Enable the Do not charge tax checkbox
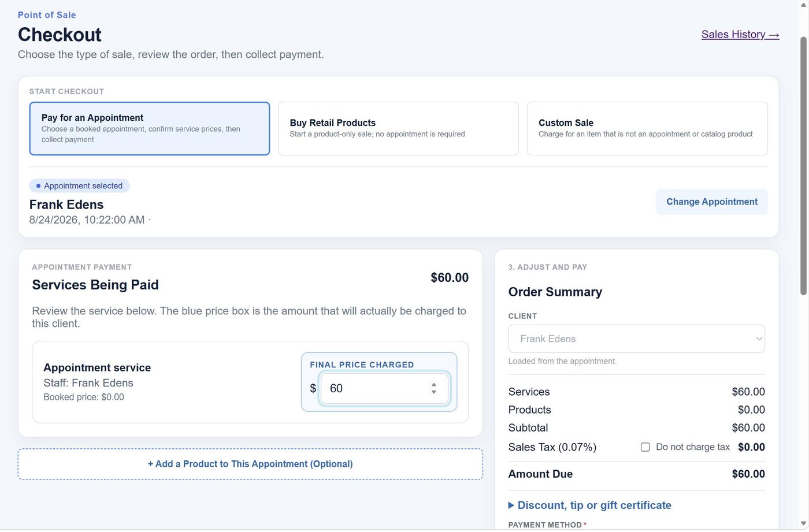 coord(645,447)
